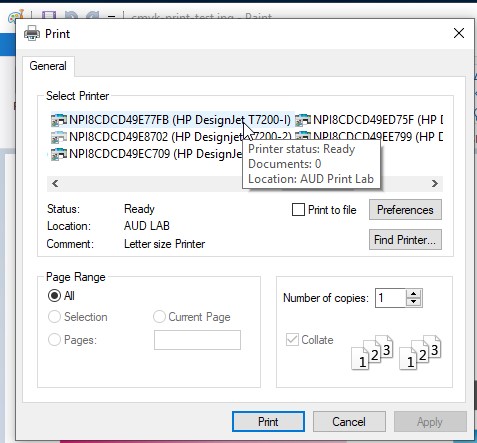Click the Number of copies field
The width and height of the screenshot is (477, 443).
point(390,298)
